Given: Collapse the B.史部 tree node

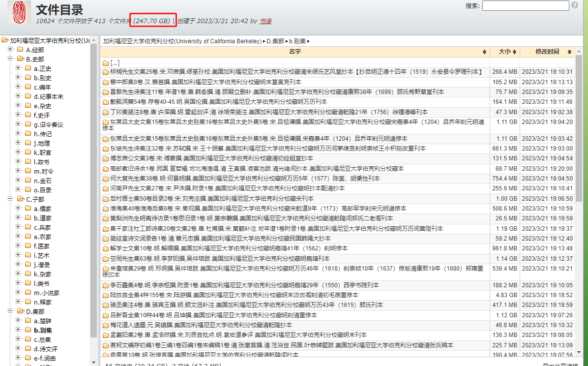Looking at the screenshot, I should pyautogui.click(x=10, y=59).
